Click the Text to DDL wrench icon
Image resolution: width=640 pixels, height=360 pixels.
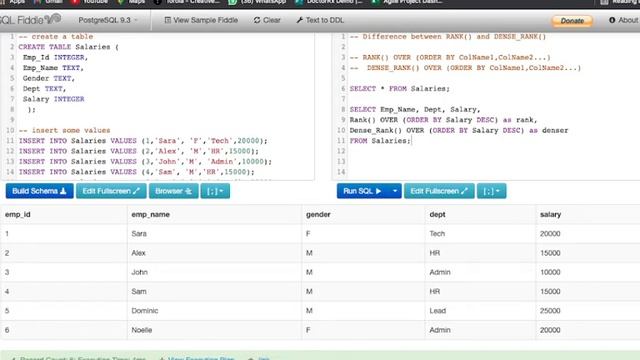tap(300, 20)
